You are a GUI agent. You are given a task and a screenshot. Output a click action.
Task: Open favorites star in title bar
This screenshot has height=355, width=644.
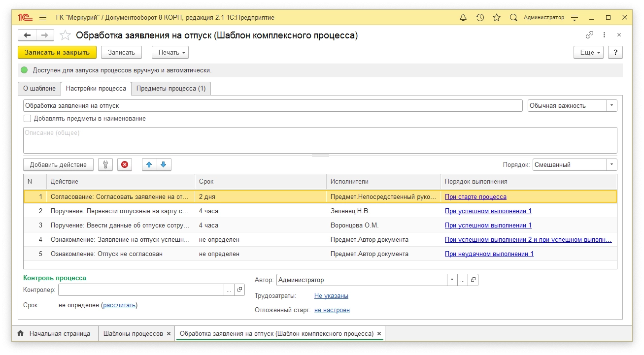click(x=497, y=18)
